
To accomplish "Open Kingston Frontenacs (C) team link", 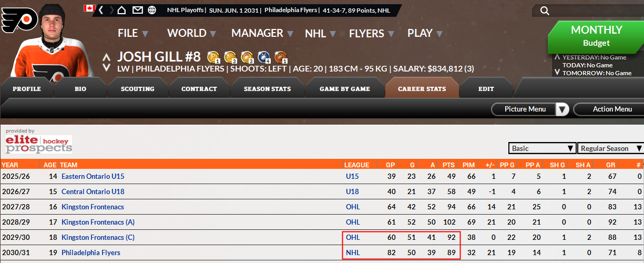I will (98, 237).
